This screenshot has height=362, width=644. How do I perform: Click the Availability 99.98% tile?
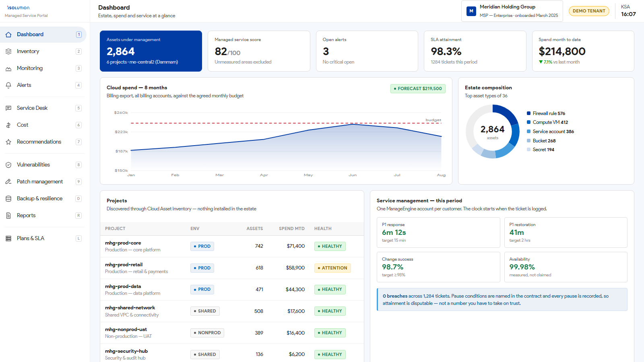[566, 267]
